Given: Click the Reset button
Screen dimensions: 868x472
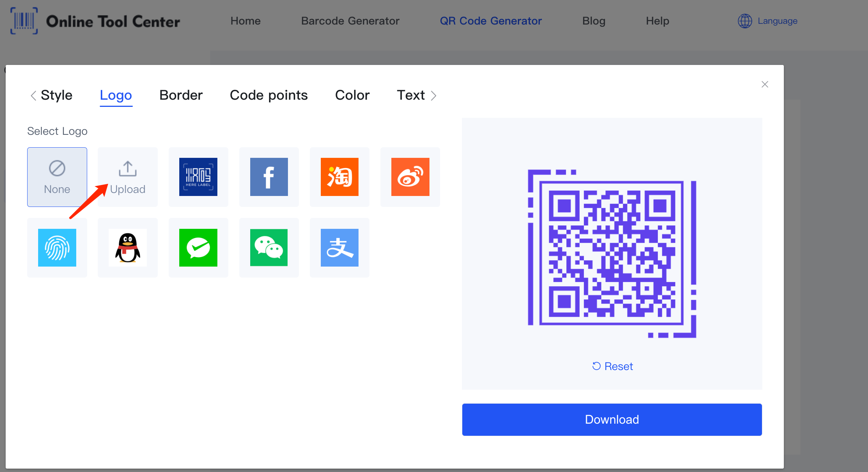Looking at the screenshot, I should pyautogui.click(x=612, y=366).
